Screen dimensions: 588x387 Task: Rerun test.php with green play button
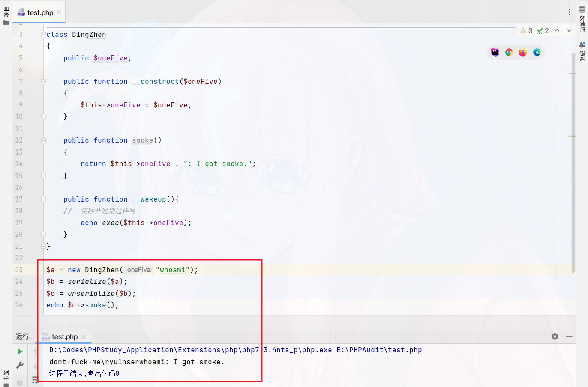20,351
